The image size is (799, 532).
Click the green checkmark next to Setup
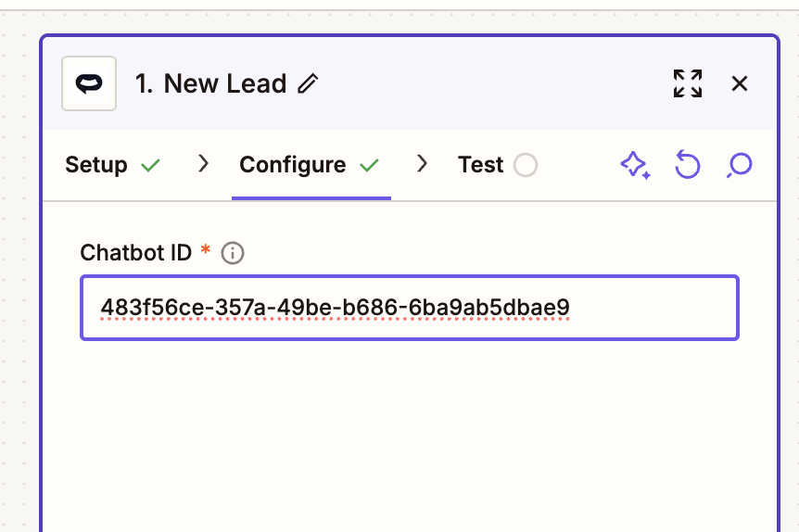150,165
